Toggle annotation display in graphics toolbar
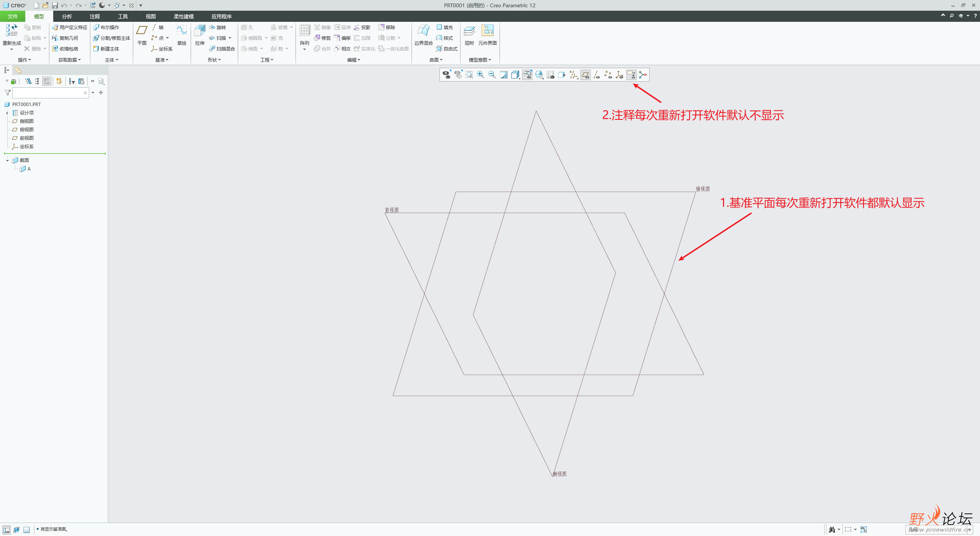 tap(631, 75)
